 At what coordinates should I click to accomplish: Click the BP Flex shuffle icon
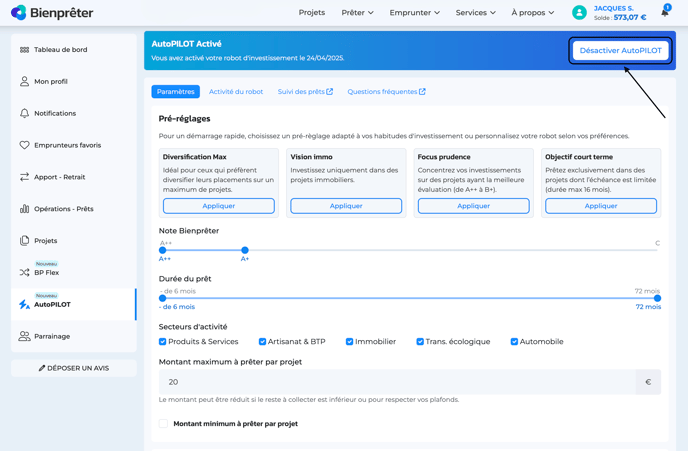[25, 272]
